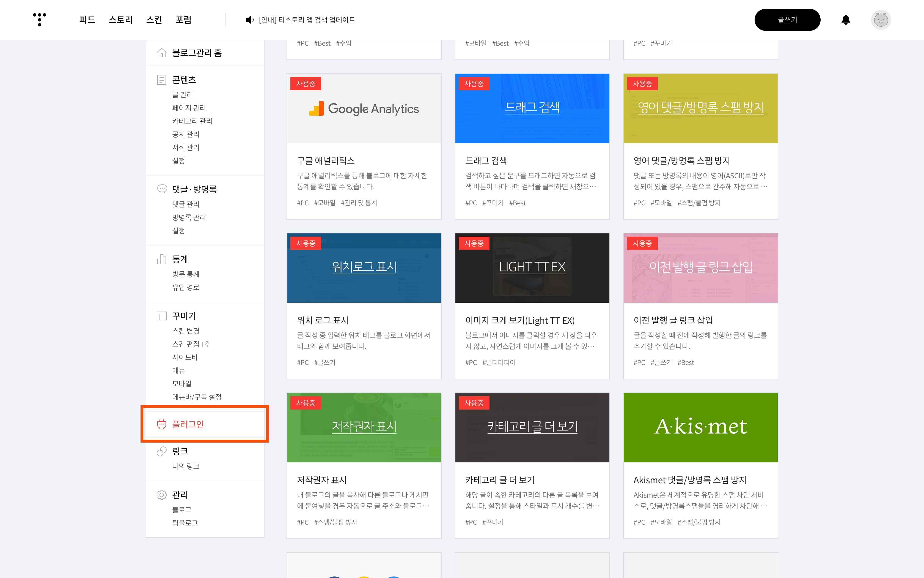
Task: Click the 저작권자 표시 card title
Action: [322, 480]
